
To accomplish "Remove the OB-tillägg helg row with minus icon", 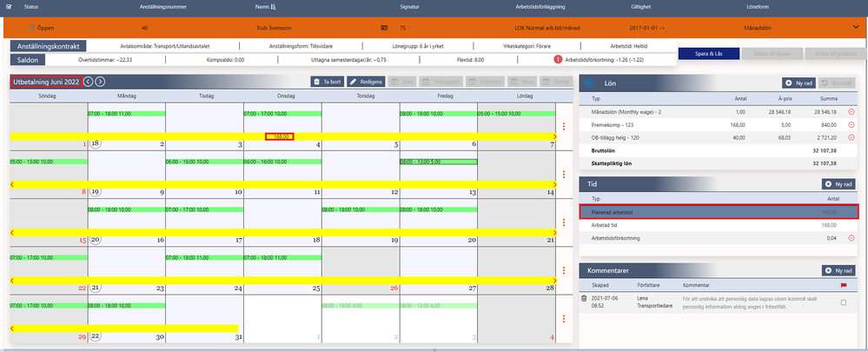I will tap(851, 137).
